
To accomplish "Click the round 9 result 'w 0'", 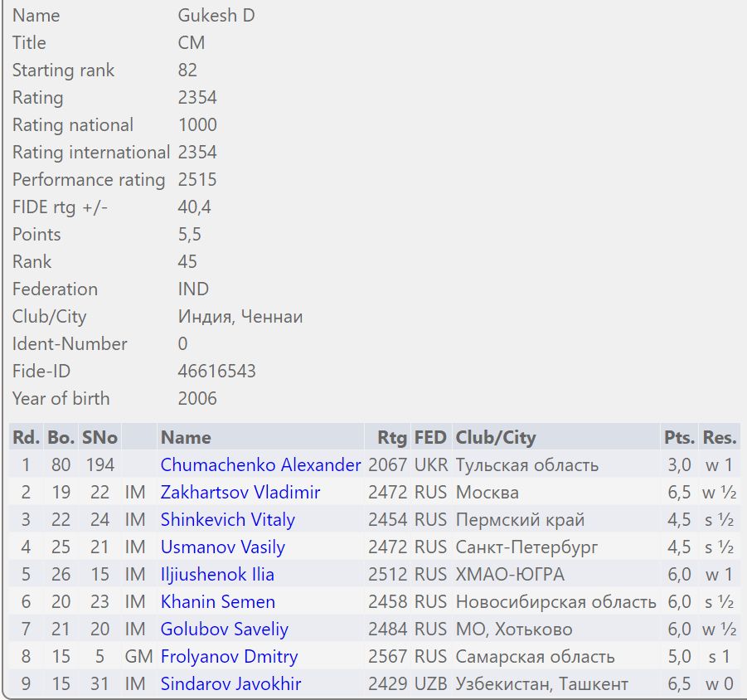I will [719, 683].
